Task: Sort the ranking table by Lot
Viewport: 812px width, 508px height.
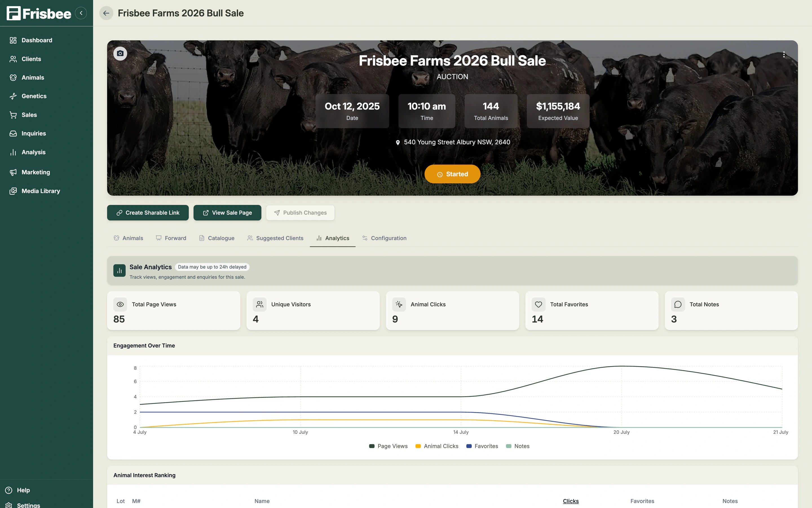Action: (x=120, y=501)
